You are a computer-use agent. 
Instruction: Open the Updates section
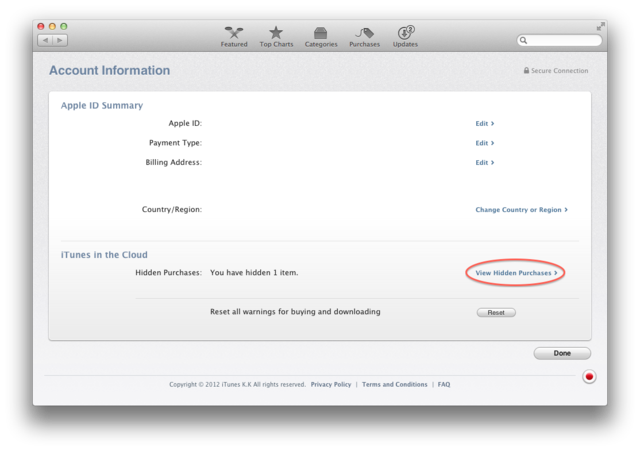tap(405, 37)
